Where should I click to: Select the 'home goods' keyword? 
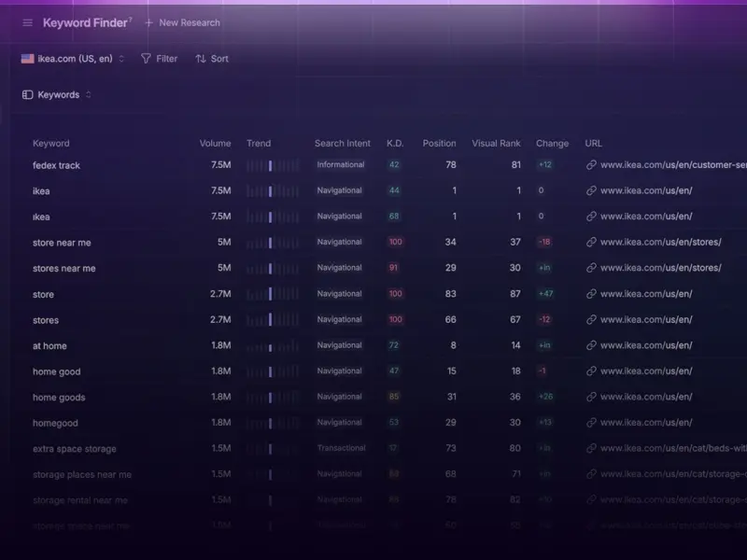[x=59, y=398]
